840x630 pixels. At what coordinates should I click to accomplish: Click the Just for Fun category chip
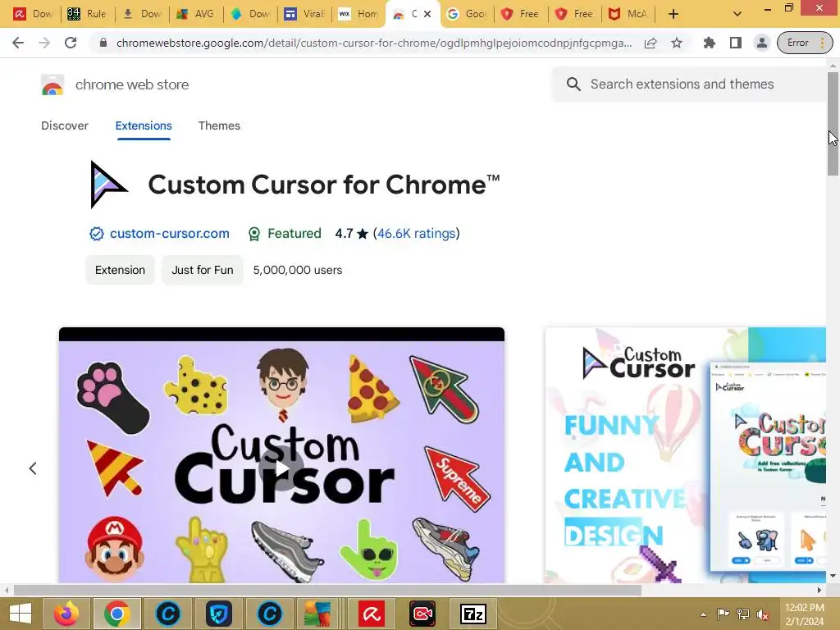(x=203, y=270)
